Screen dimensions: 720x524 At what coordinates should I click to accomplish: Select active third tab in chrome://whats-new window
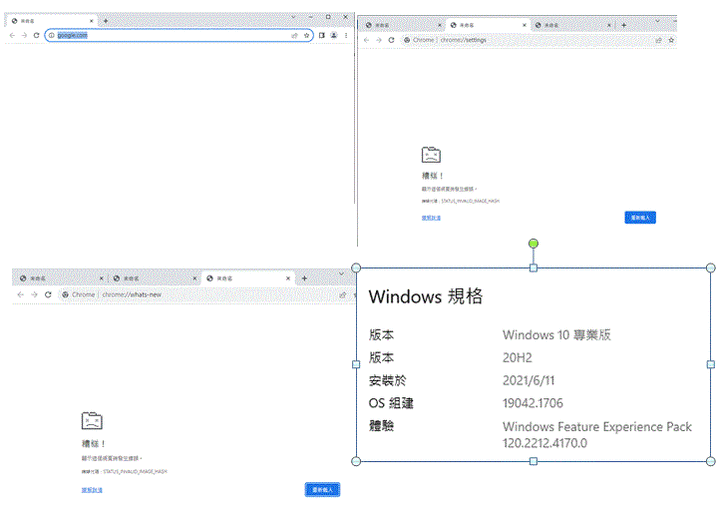click(248, 278)
